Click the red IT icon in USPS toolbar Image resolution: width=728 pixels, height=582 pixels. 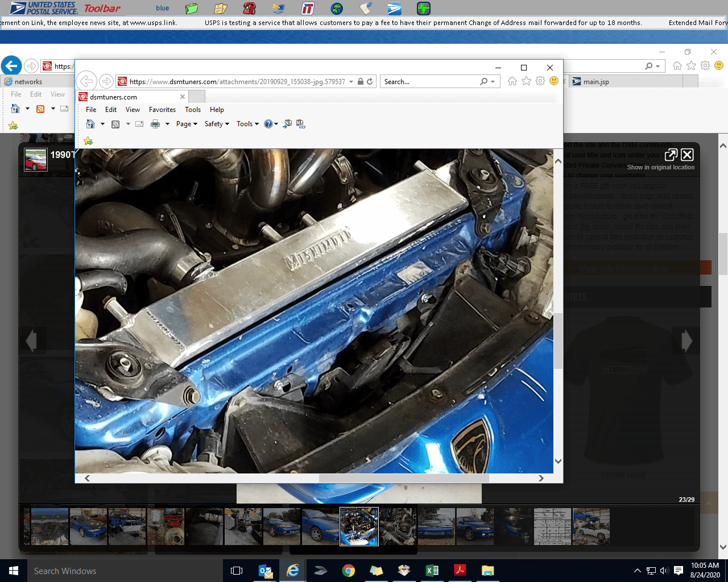click(308, 9)
